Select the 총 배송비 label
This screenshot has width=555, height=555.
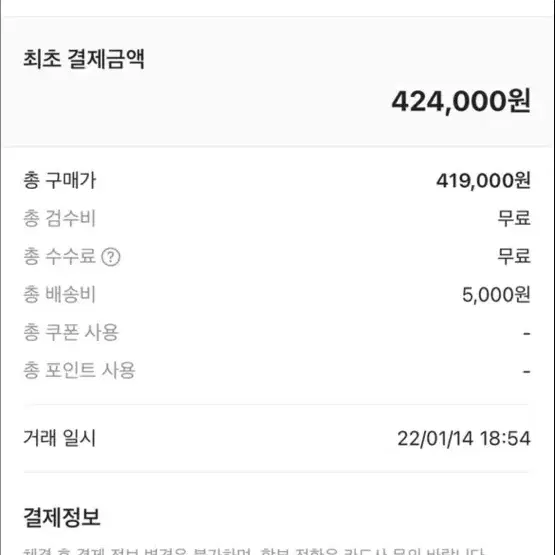(59, 294)
